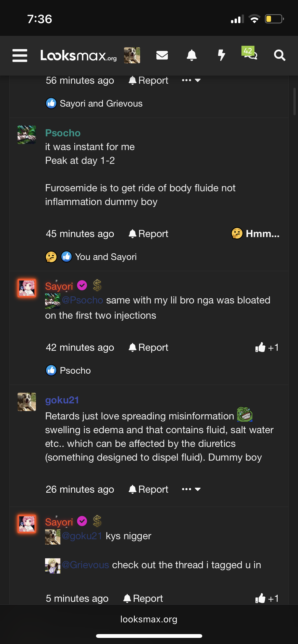Open the search magnifier icon

click(x=279, y=55)
